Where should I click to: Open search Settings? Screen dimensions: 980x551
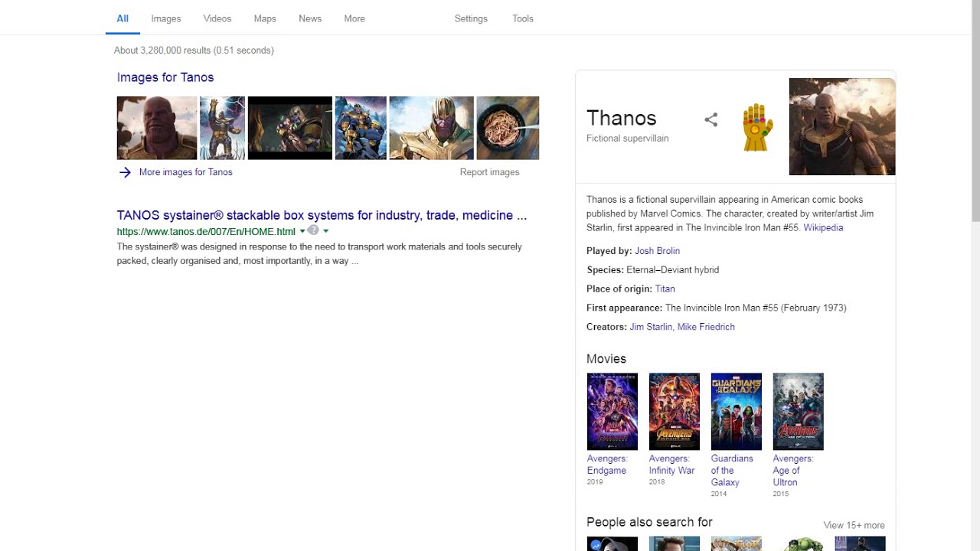tap(470, 18)
